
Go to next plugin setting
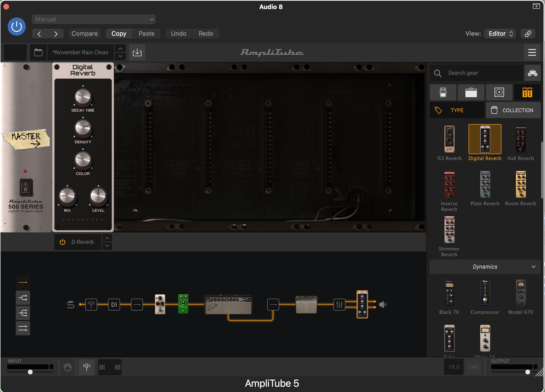[56, 34]
